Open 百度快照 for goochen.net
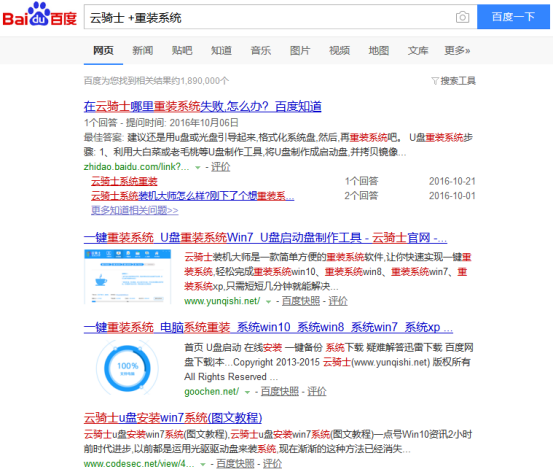Viewport: 554px width, 472px height. click(279, 391)
